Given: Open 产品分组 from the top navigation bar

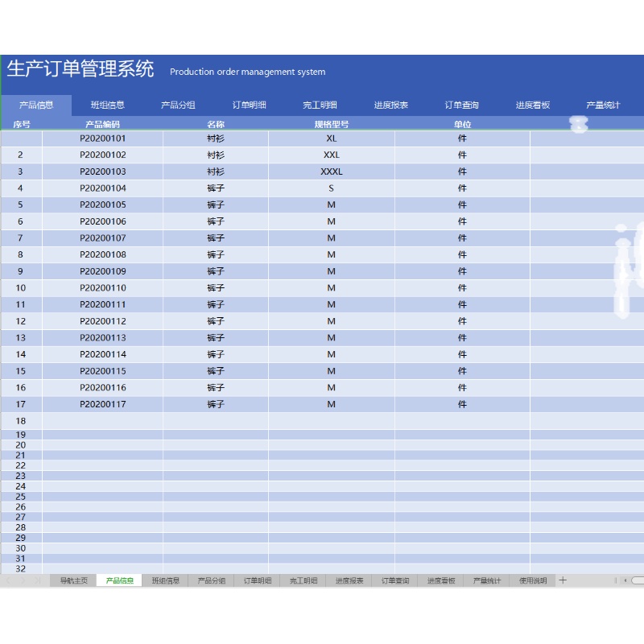Looking at the screenshot, I should 178,104.
